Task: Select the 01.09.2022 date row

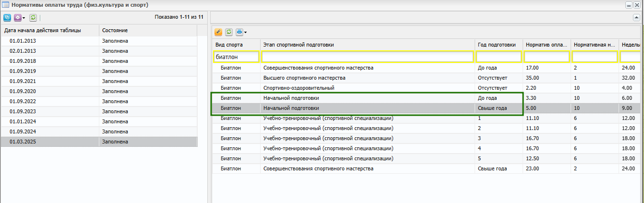Action: tap(99, 101)
